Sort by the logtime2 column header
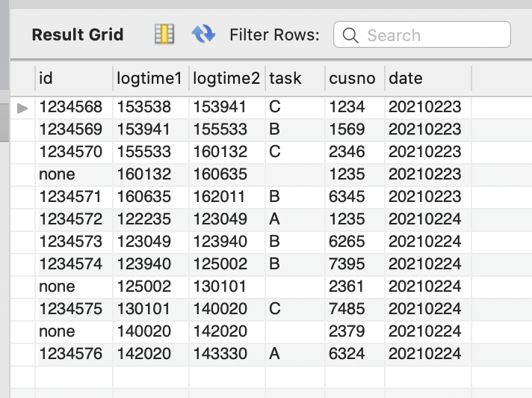 point(227,79)
